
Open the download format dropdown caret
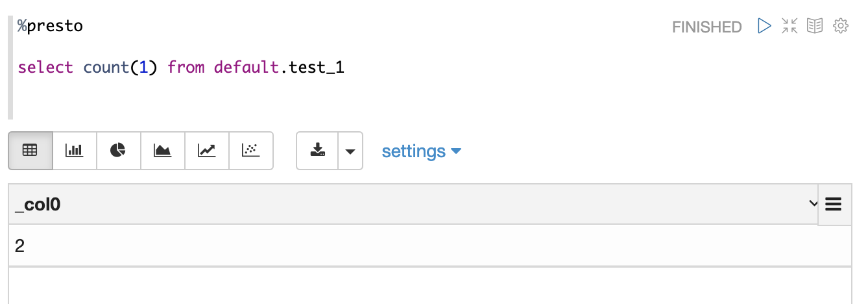coord(350,151)
